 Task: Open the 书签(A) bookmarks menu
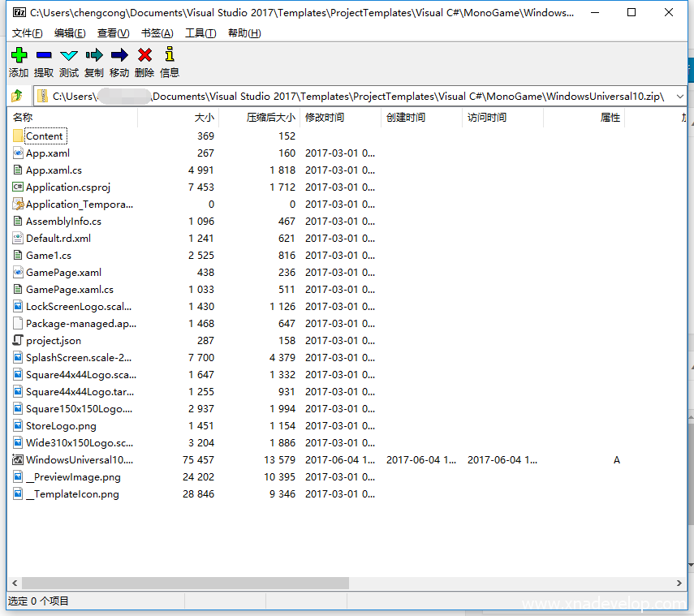coord(157,33)
